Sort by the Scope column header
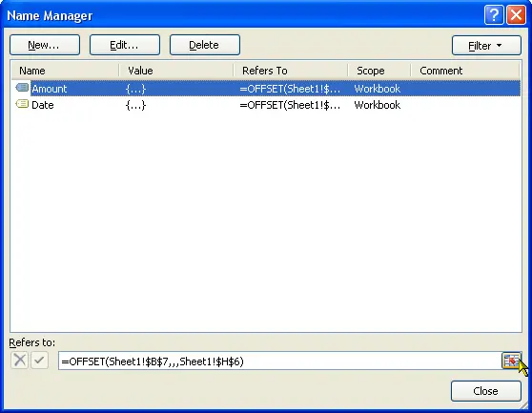 (x=379, y=71)
